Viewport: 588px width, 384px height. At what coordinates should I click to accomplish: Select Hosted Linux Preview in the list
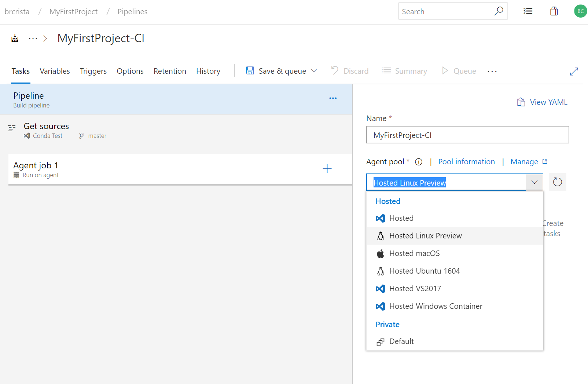point(455,236)
